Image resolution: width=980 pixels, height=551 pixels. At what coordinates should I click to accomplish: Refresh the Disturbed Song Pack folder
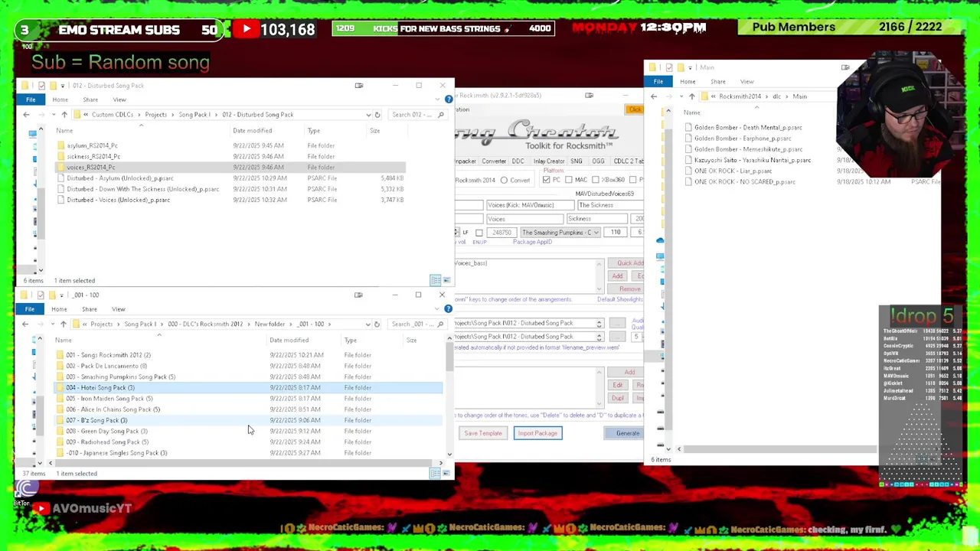click(x=377, y=115)
